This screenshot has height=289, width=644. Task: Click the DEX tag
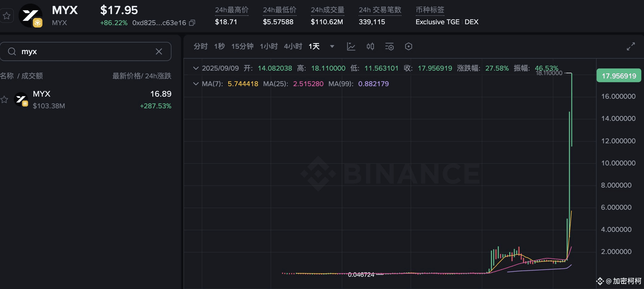pos(471,22)
